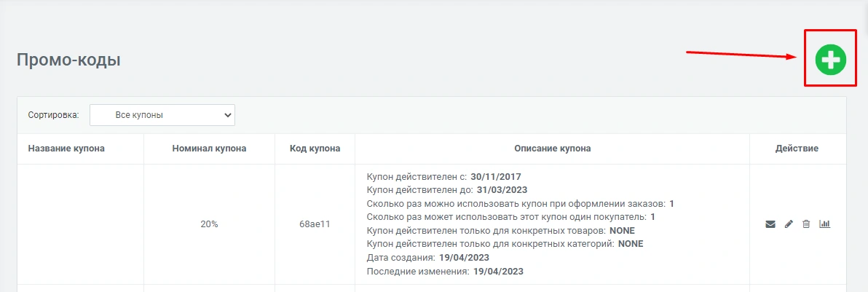Click the "Действие" column header
The width and height of the screenshot is (868, 292).
(x=797, y=149)
